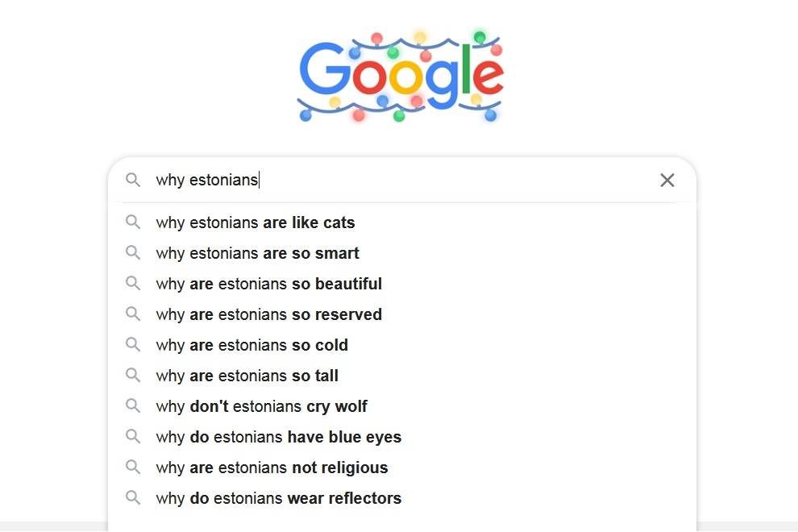Viewport: 798px width, 532px height.
Task: Select 'why do estonians wear reflectors'
Action: coord(402,498)
